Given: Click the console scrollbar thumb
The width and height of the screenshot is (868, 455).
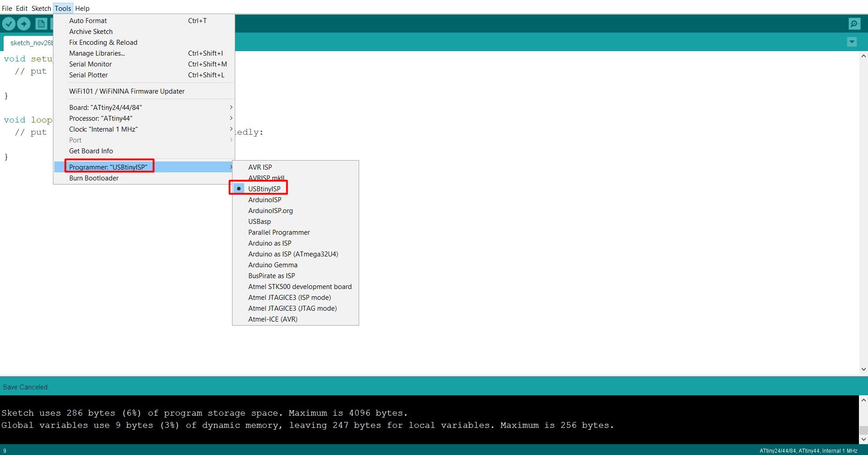Looking at the screenshot, I should (863, 430).
